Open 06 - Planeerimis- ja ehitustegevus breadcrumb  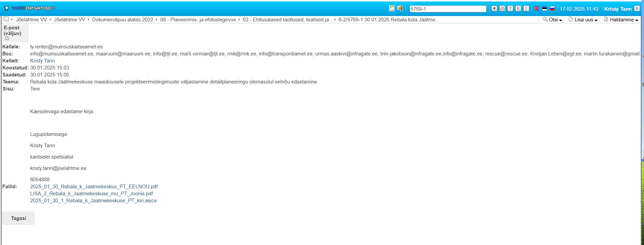198,20
